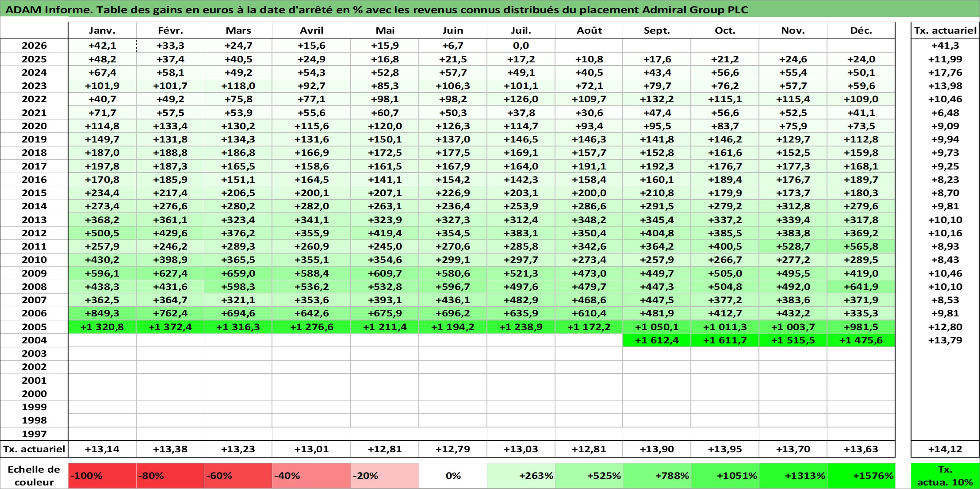Select the +368,2 cell in January 2013
The width and height of the screenshot is (980, 489).
click(x=102, y=220)
